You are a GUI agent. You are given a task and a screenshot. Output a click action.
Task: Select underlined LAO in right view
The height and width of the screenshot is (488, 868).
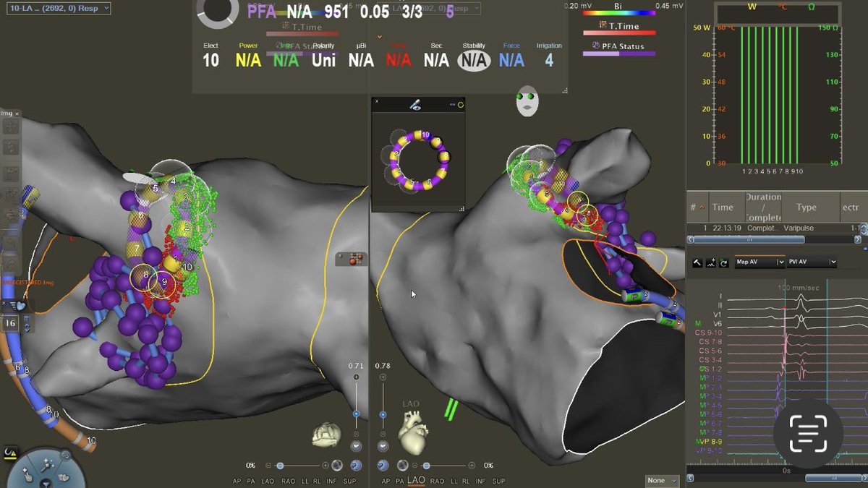(416, 480)
